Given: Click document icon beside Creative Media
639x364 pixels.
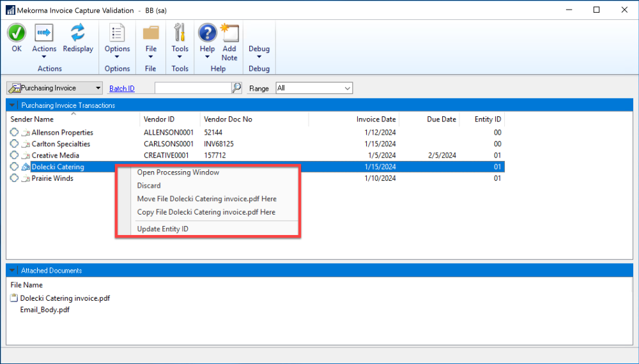Looking at the screenshot, I should coord(26,155).
